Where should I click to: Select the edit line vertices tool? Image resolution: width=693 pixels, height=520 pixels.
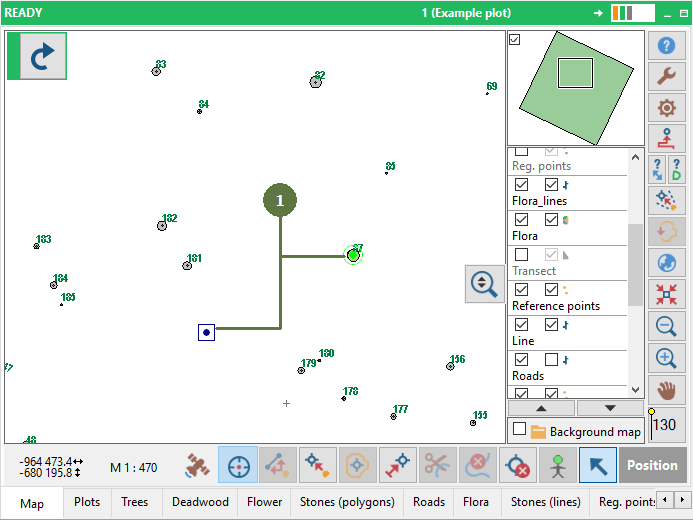[278, 465]
